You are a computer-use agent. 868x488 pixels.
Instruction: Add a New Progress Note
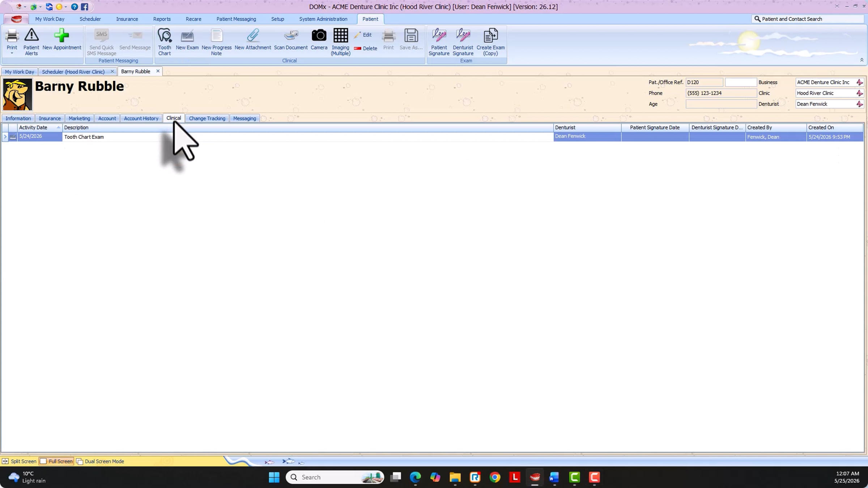tap(216, 42)
